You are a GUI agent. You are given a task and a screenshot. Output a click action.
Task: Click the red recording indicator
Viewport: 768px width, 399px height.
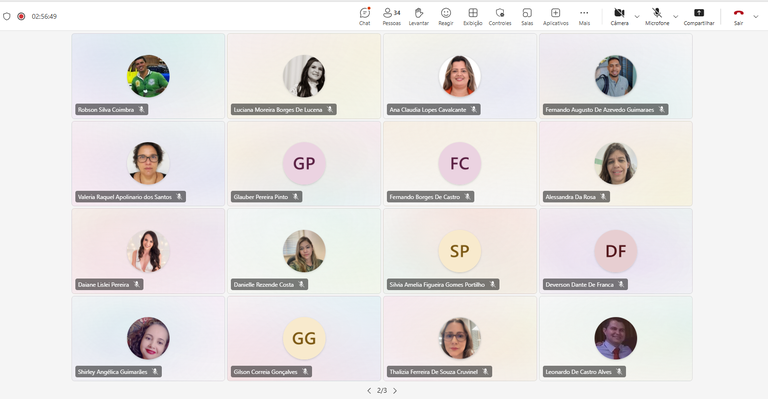point(21,16)
